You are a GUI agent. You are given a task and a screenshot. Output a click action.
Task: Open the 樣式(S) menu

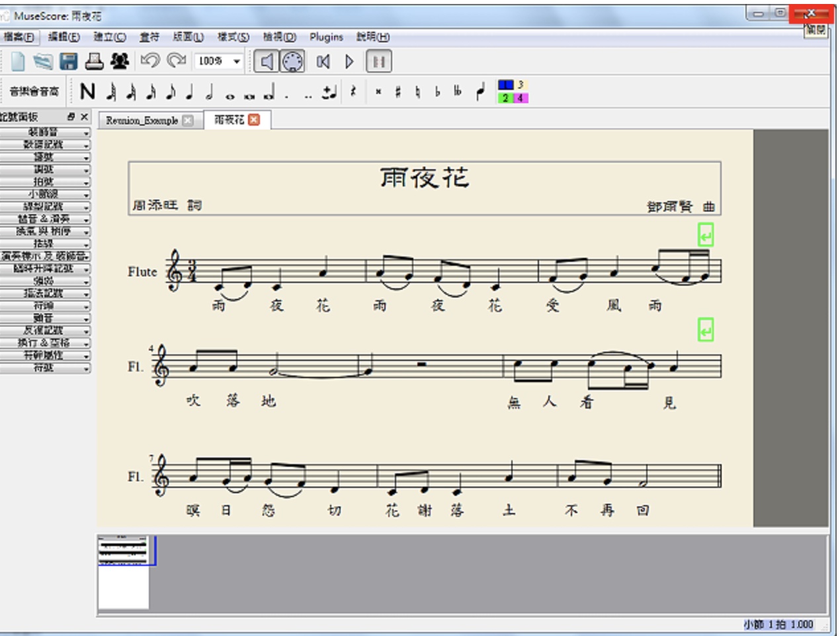pyautogui.click(x=233, y=37)
